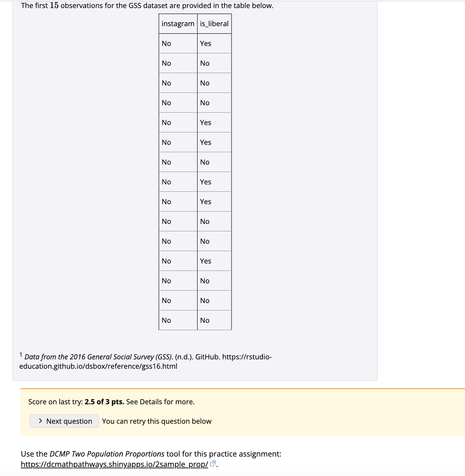The image size is (465, 476).
Task: Click the external-link icon after the shinyapps URL
Action: [x=212, y=463]
